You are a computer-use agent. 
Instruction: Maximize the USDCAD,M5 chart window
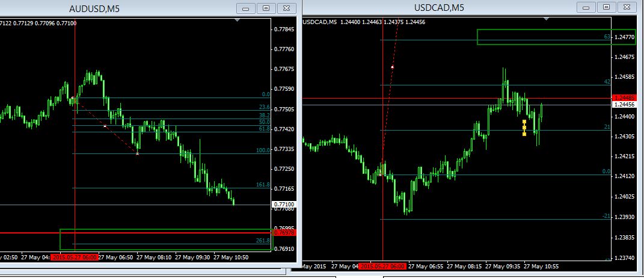click(607, 7)
